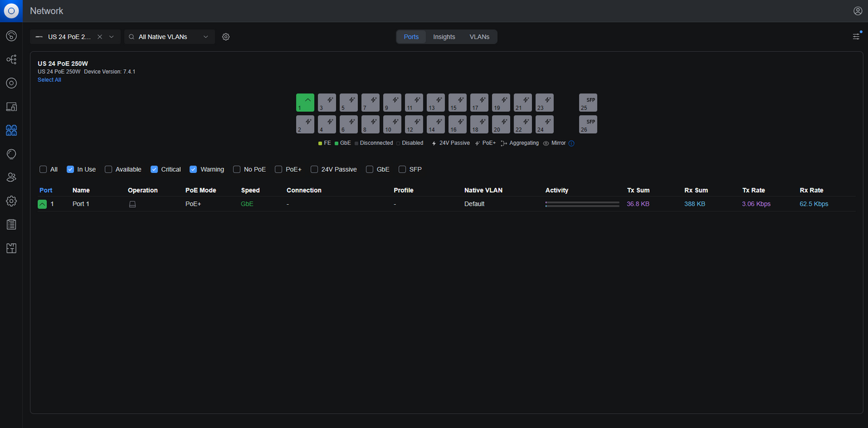Select port 2 in the switch diagram
This screenshot has width=868, height=428.
(x=305, y=125)
